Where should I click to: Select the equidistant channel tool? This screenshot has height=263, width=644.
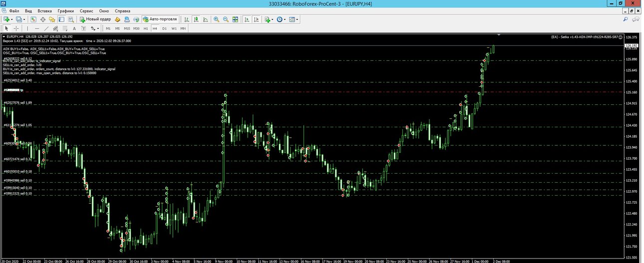pos(55,28)
